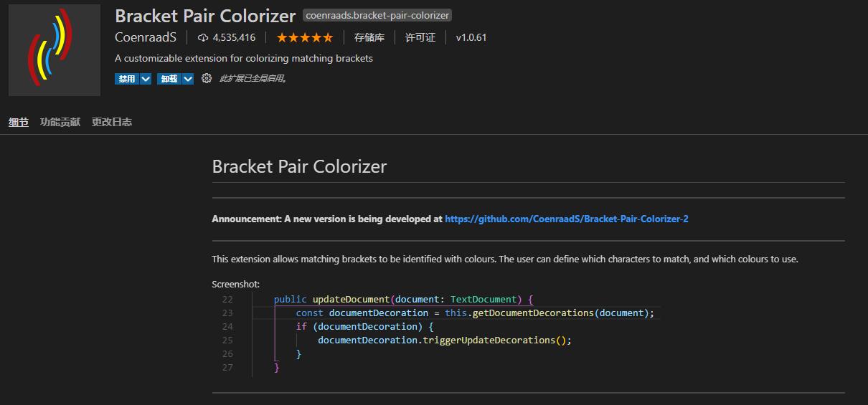Switch to the 功能贡献 tab
This screenshot has width=868, height=405.
(x=60, y=122)
